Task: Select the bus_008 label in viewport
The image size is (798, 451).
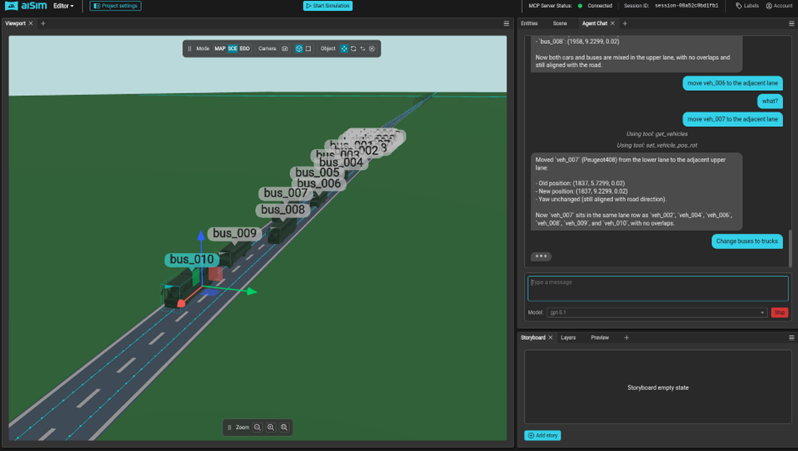Action: pyautogui.click(x=283, y=210)
